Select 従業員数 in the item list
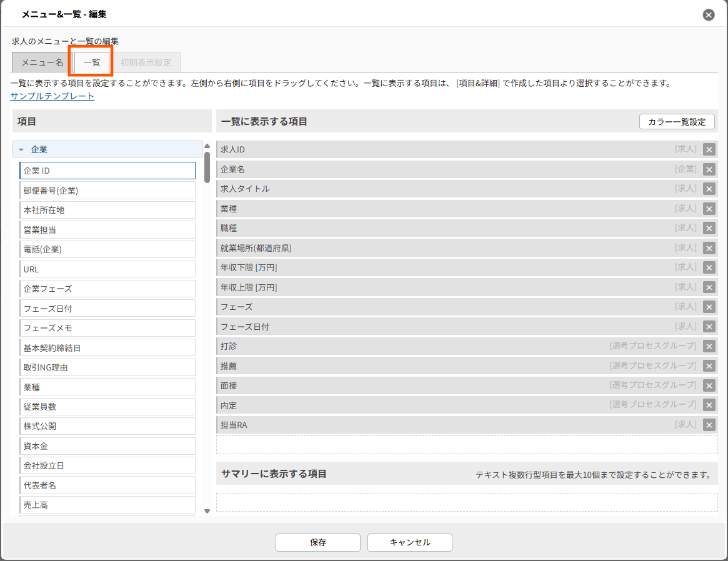 point(107,407)
